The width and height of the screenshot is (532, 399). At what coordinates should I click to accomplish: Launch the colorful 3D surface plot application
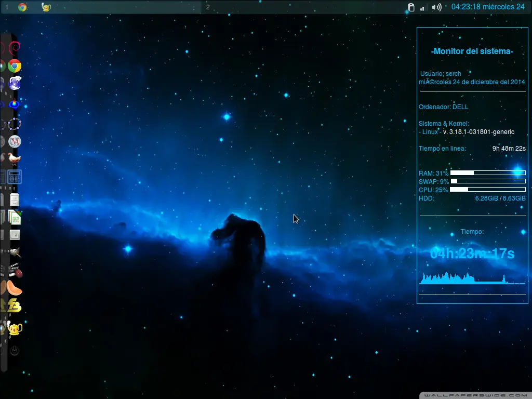point(14,104)
